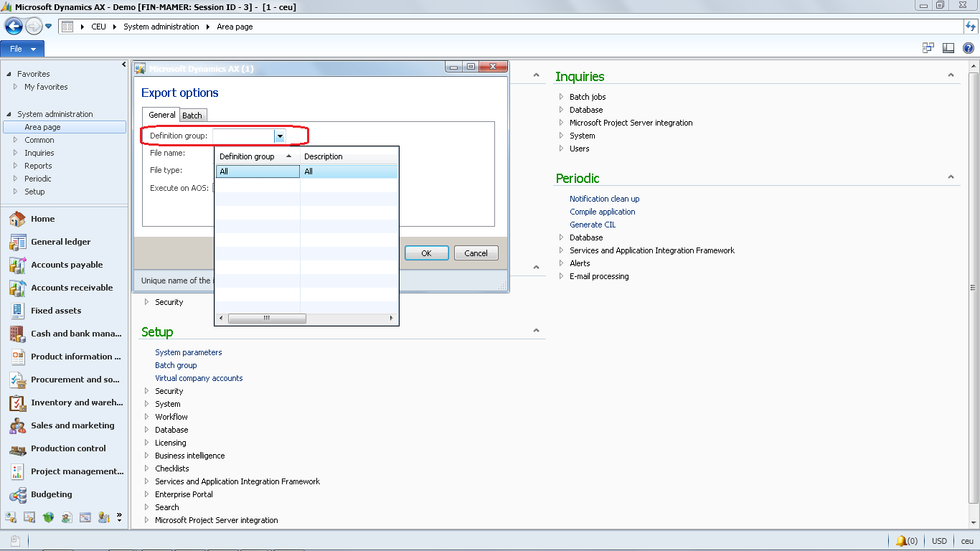Click the refresh icon at address bar end
The width and height of the screenshot is (980, 551).
971,27
